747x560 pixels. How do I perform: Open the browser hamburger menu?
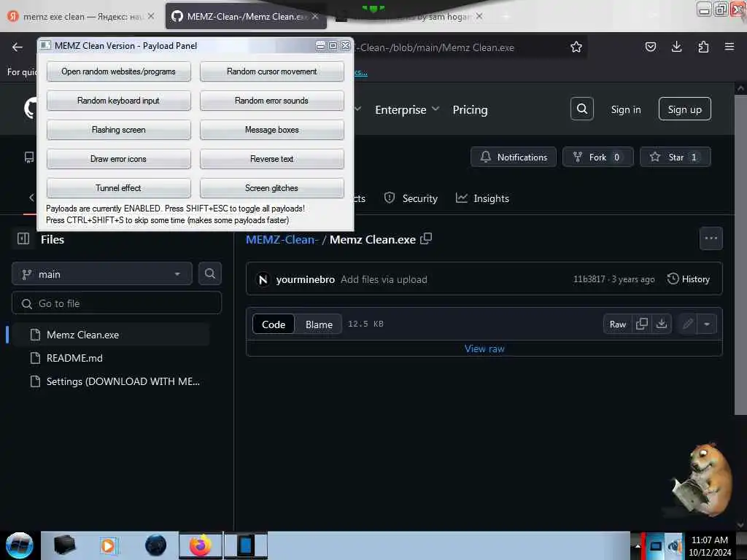[729, 47]
